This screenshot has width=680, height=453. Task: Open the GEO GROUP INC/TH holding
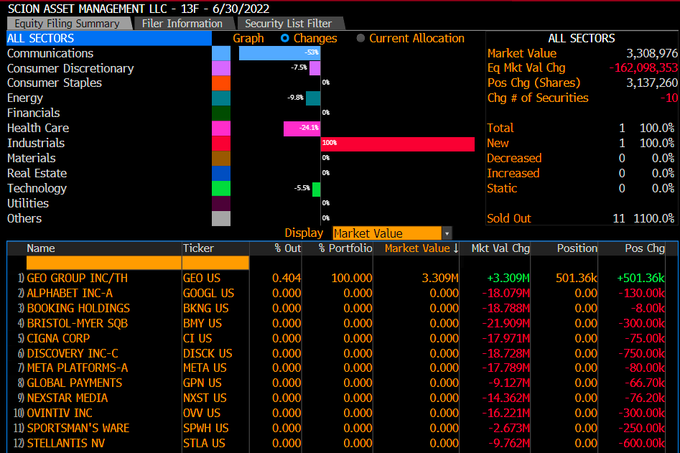click(x=77, y=278)
